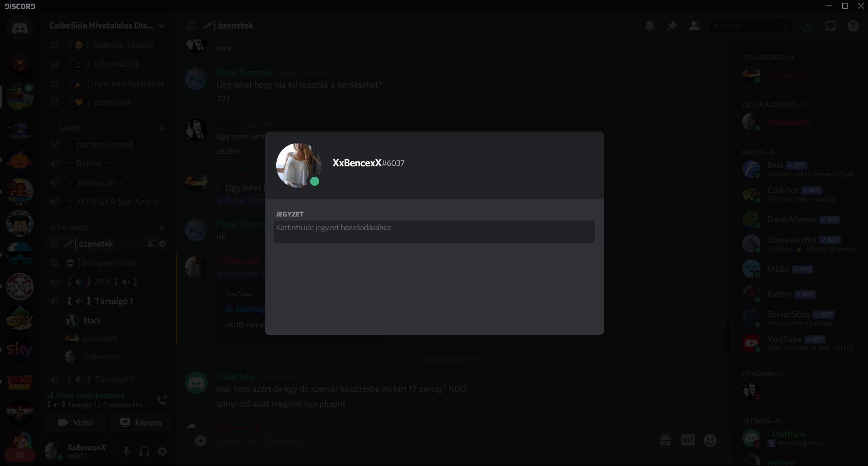Open the emoji picker
The image size is (868, 466).
pos(710,440)
